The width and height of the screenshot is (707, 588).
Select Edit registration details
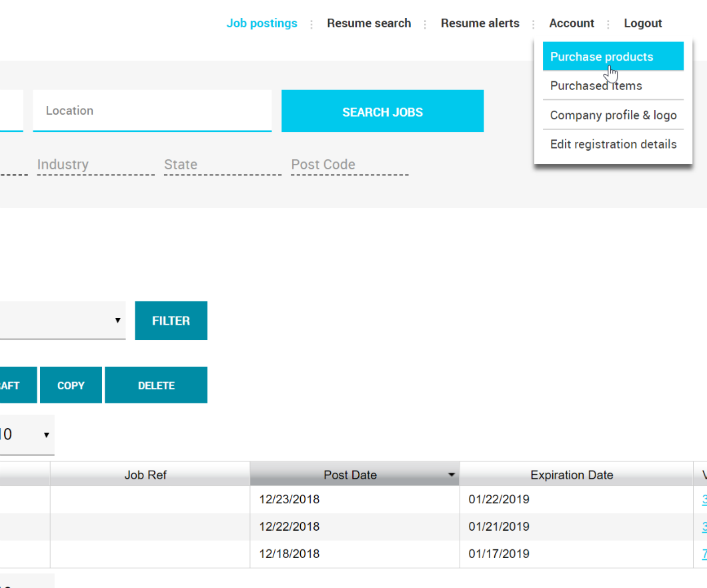pos(613,144)
